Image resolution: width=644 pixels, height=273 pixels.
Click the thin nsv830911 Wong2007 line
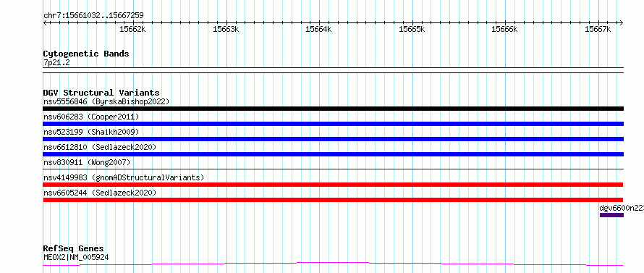pos(333,169)
